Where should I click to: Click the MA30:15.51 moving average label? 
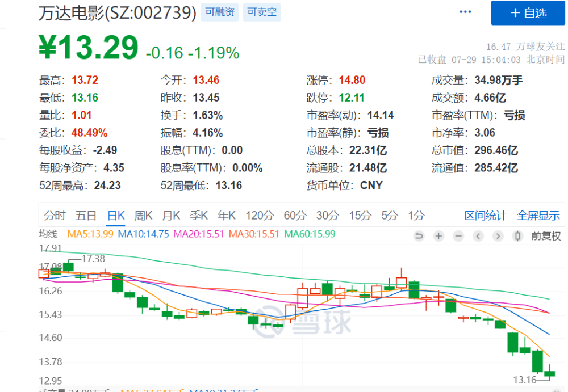(x=254, y=234)
